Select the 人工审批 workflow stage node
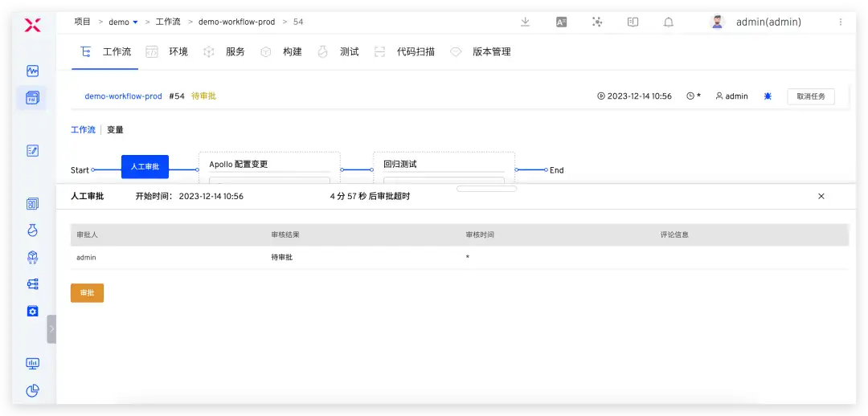868x416 pixels. [145, 166]
